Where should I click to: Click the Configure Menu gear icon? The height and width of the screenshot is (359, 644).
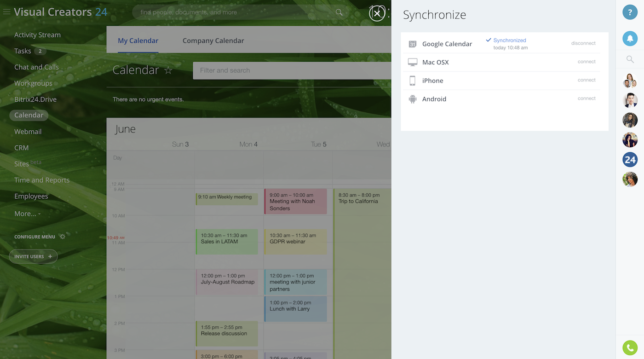(63, 237)
